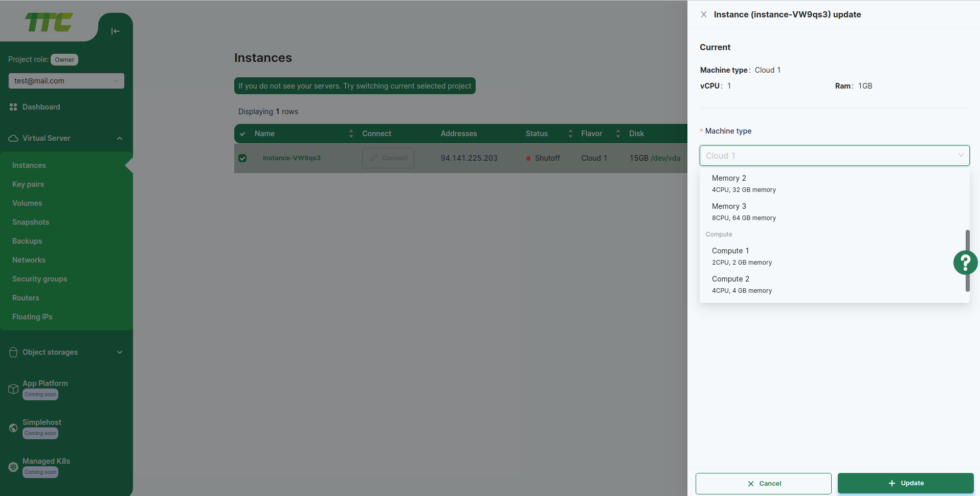This screenshot has width=980, height=496.
Task: Click the Managed K8s wheel icon
Action: pyautogui.click(x=13, y=467)
